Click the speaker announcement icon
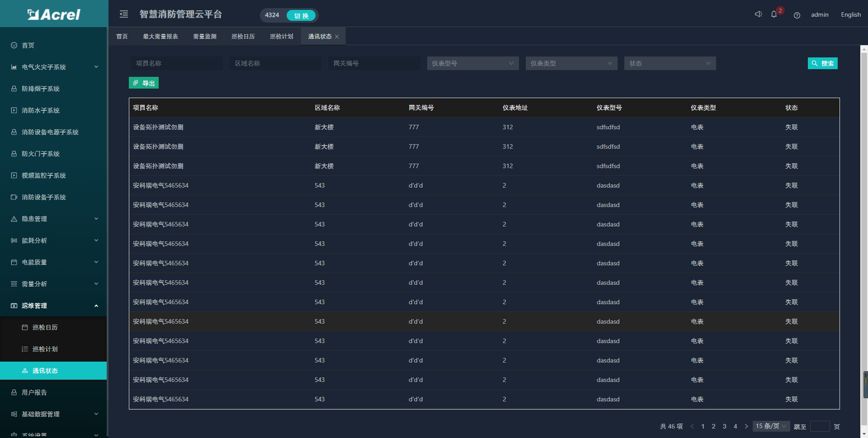This screenshot has width=868, height=438. 758,14
